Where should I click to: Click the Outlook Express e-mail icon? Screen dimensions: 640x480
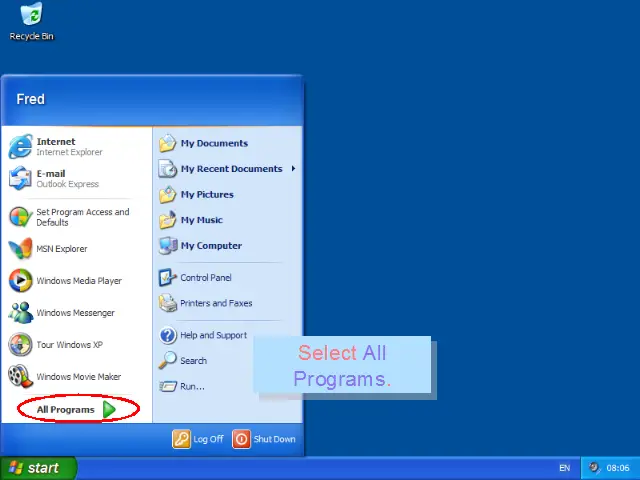click(x=20, y=178)
